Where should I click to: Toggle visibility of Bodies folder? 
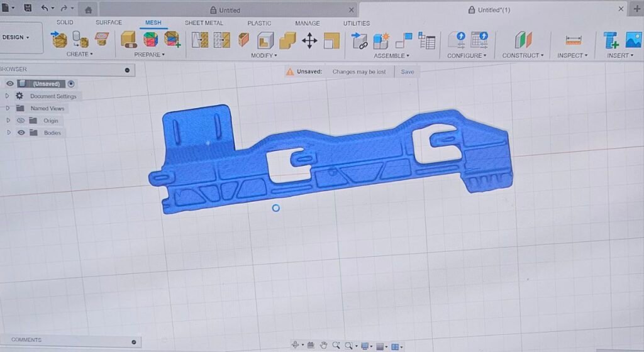pyautogui.click(x=21, y=133)
